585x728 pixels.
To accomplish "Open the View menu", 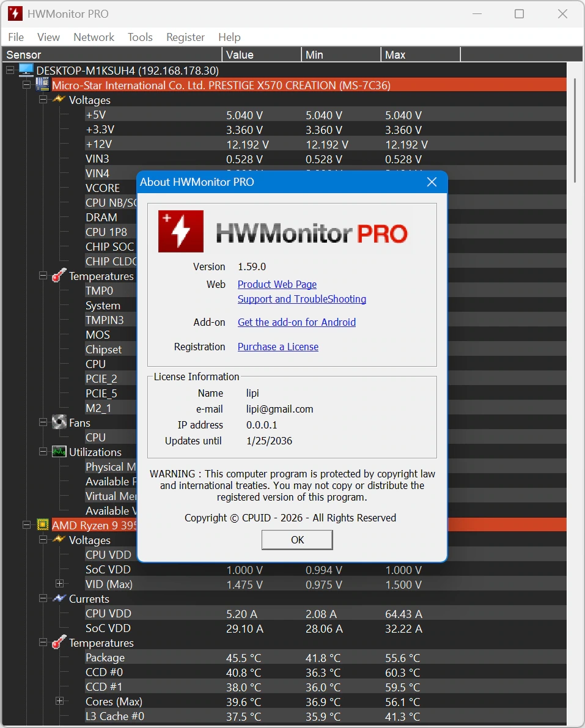I will click(x=48, y=37).
